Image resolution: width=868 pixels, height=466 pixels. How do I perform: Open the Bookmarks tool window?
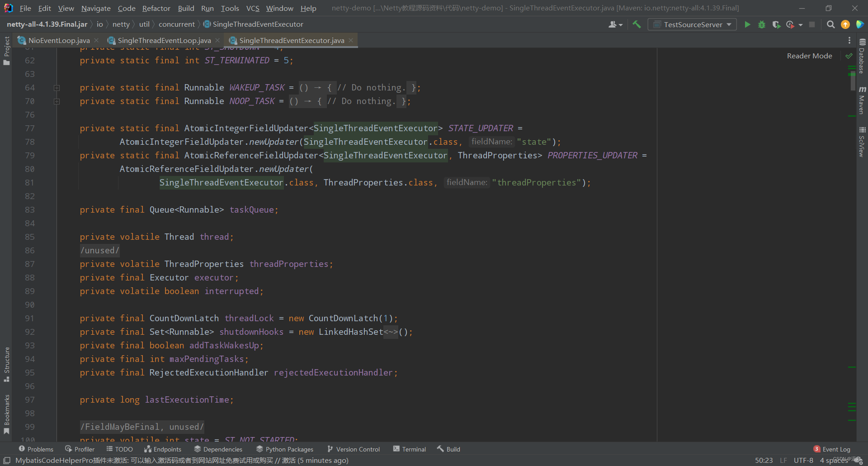coord(6,414)
